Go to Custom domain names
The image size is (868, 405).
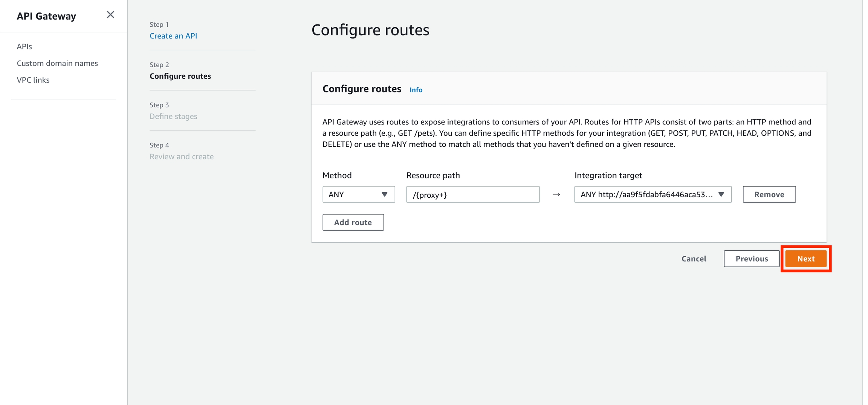click(57, 63)
